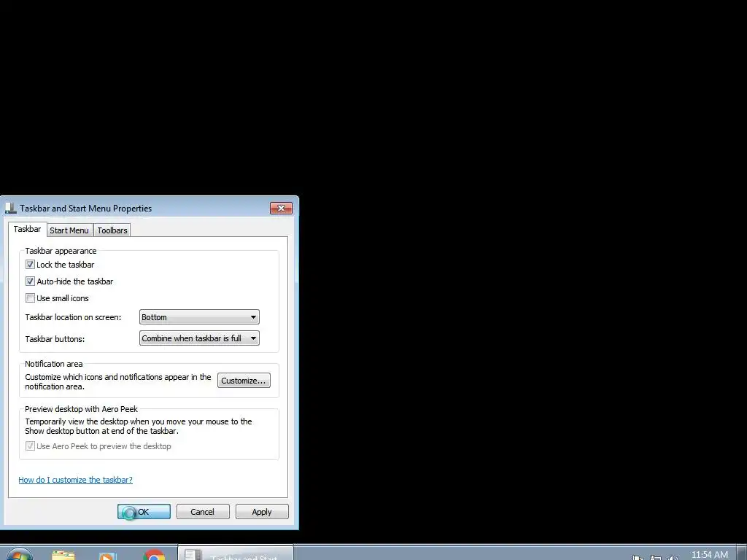Click the Taskbar and Start taskbar button
This screenshot has height=560, width=747.
[236, 553]
